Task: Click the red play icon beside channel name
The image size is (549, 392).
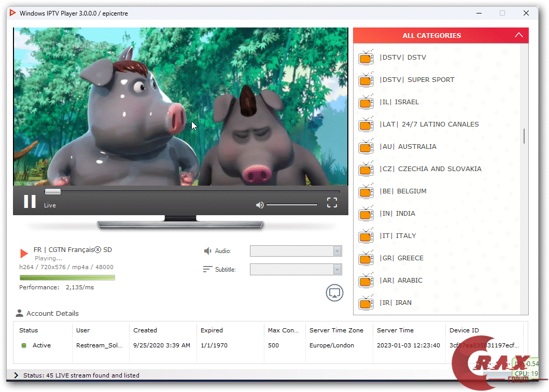Action: pyautogui.click(x=24, y=254)
